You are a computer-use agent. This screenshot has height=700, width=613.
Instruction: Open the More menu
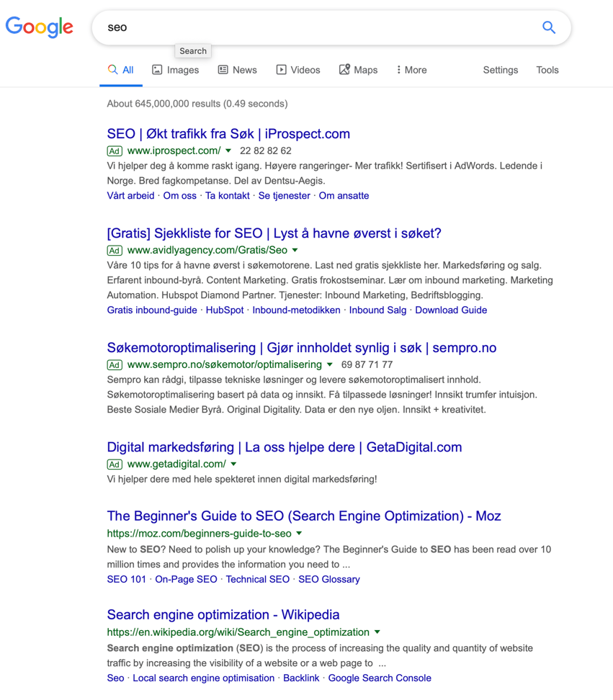(411, 70)
